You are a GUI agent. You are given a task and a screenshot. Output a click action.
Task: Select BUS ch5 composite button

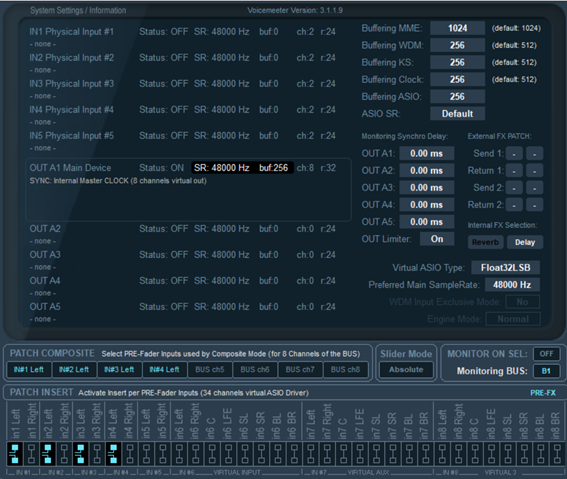click(210, 369)
